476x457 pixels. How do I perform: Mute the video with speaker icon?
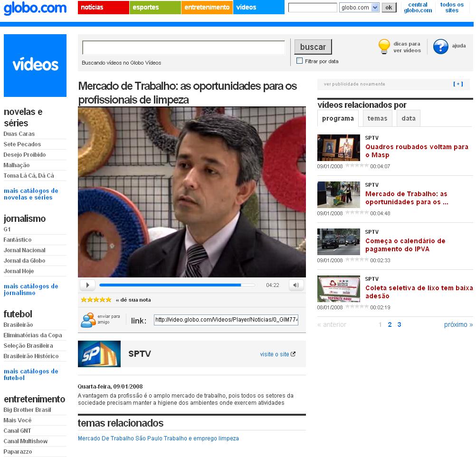[x=296, y=285]
